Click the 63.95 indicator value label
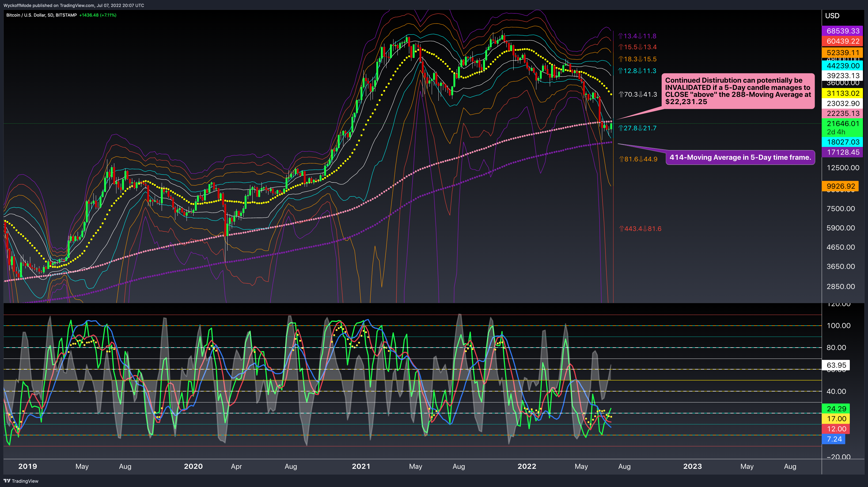Viewport: 868px width, 487px height. 836,365
